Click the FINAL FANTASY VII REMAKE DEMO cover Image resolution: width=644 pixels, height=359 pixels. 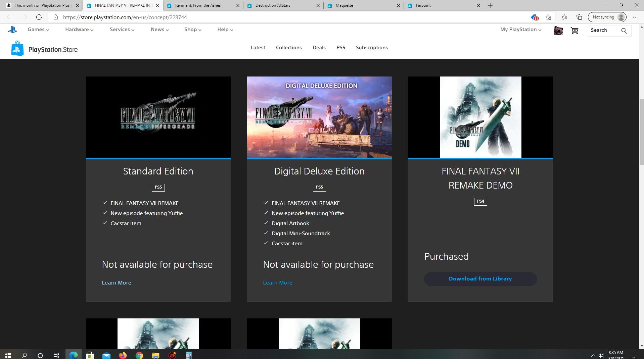click(x=480, y=117)
